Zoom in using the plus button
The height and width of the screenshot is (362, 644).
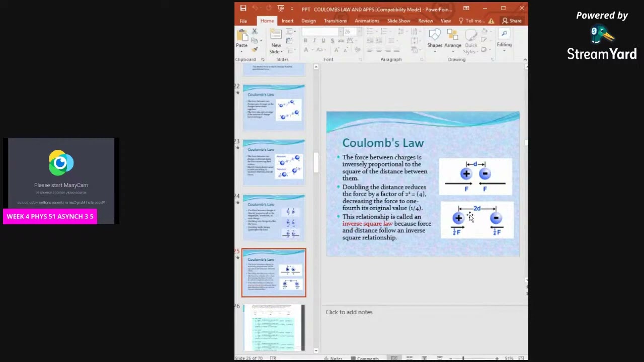tap(497, 358)
